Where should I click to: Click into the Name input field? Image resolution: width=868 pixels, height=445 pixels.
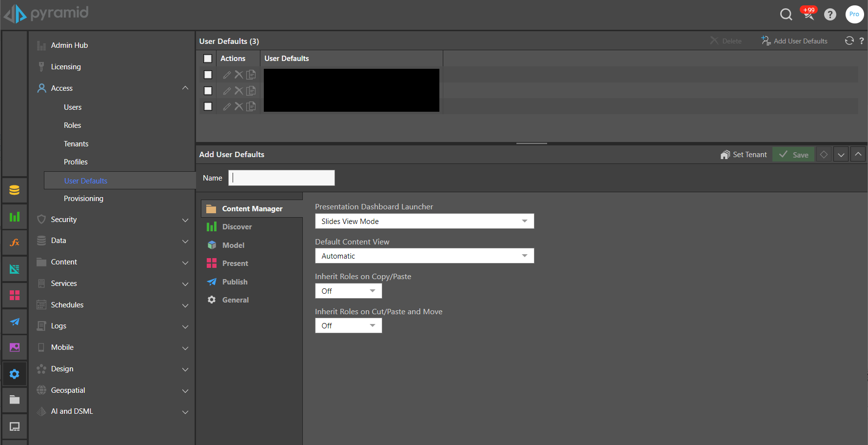coord(281,178)
